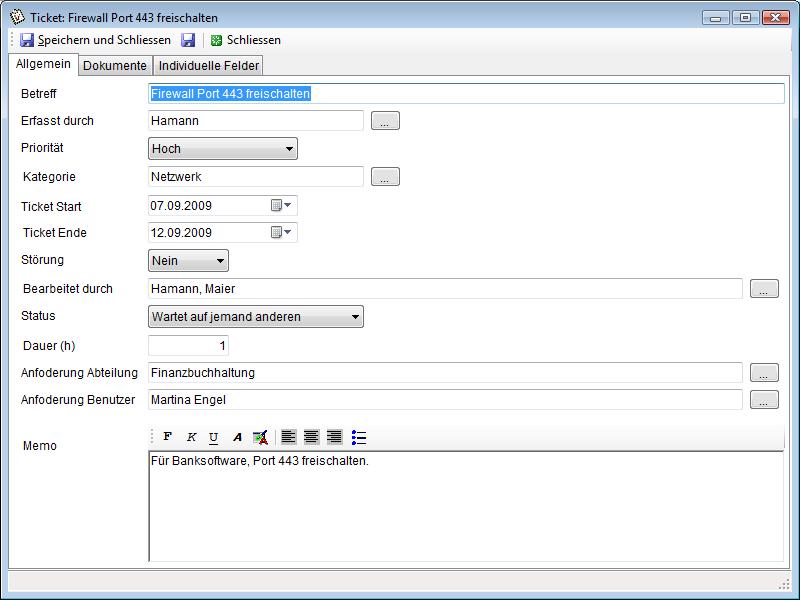Click the standalone save disk icon

pyautogui.click(x=188, y=40)
